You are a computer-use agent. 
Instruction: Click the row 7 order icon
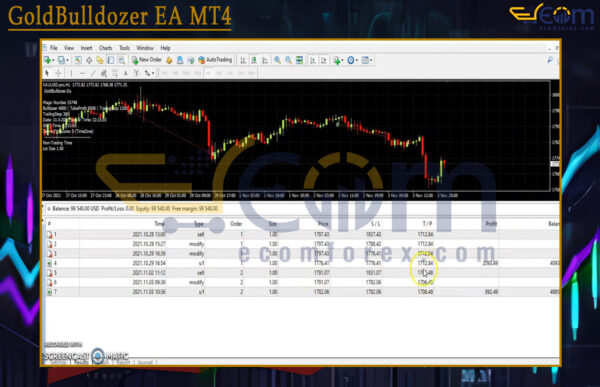49,292
